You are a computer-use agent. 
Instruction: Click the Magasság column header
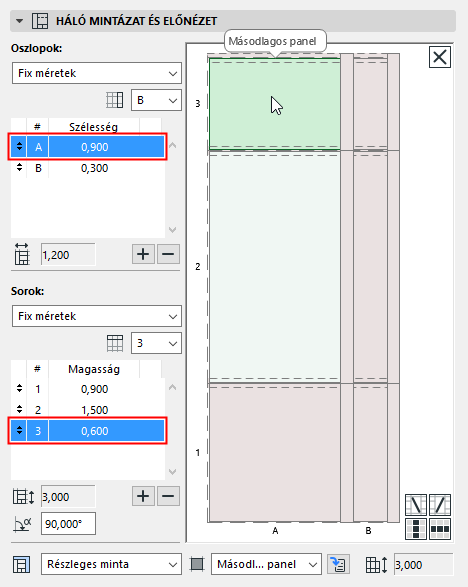coord(94,369)
